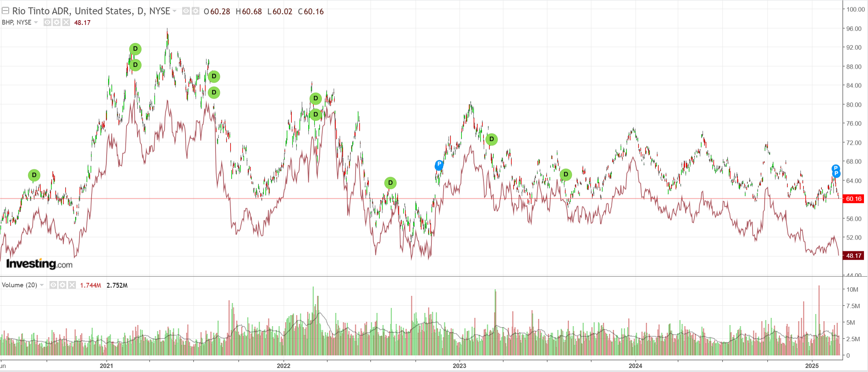Toggle visibility of the Rio Tinto ADR series
This screenshot has width=868, height=372.
186,11
